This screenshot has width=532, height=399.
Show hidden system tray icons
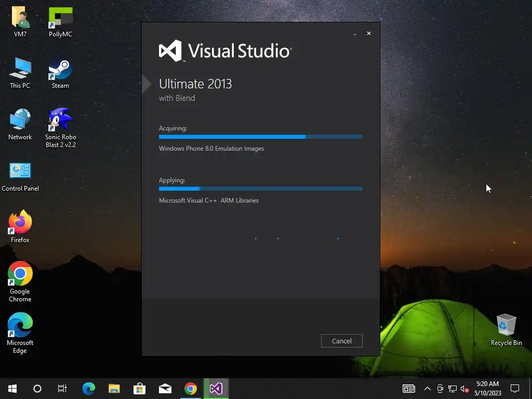[428, 389]
